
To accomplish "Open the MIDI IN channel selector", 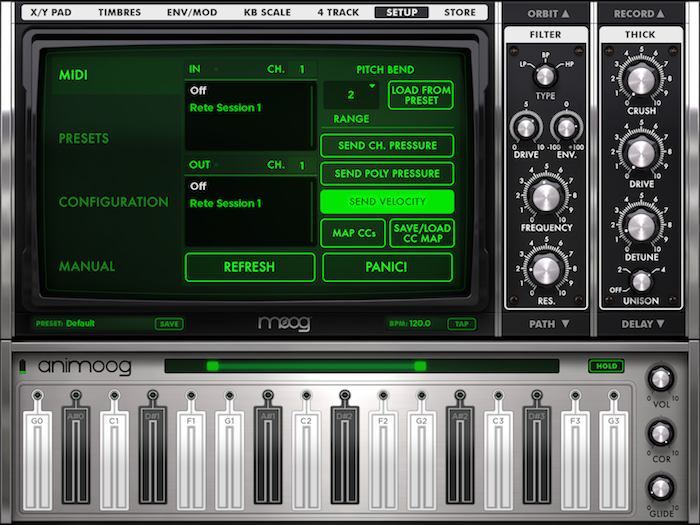I will click(302, 69).
